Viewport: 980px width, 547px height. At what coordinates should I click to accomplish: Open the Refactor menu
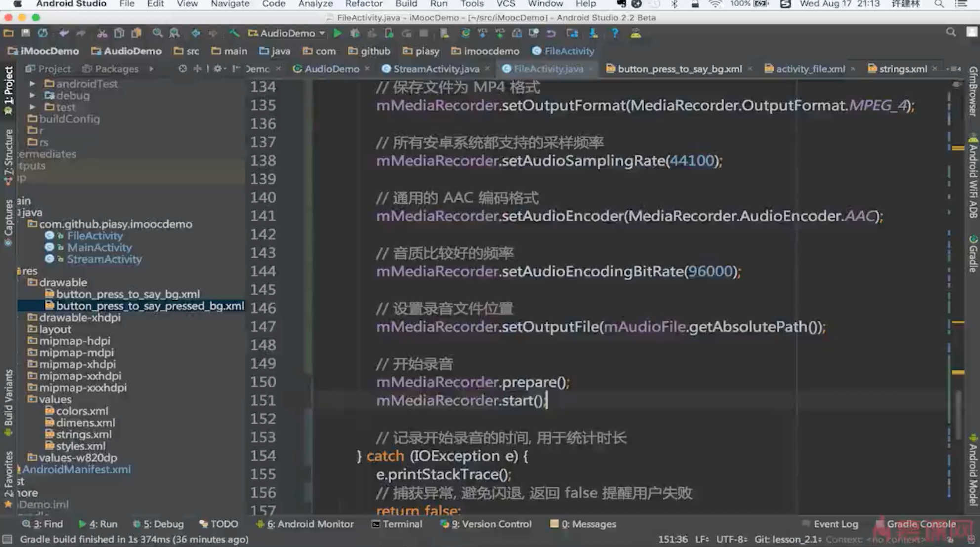(364, 4)
